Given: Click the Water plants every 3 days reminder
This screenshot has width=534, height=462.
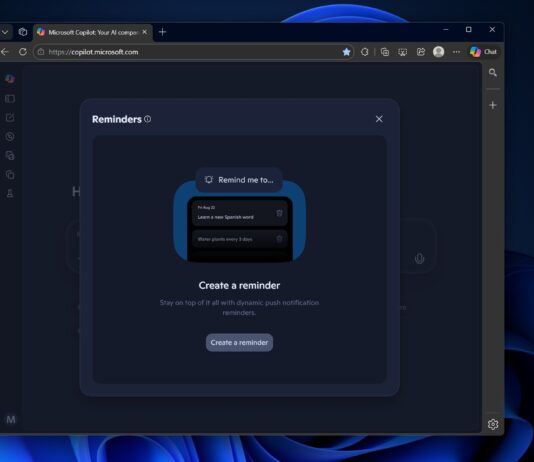Looking at the screenshot, I should coord(240,239).
